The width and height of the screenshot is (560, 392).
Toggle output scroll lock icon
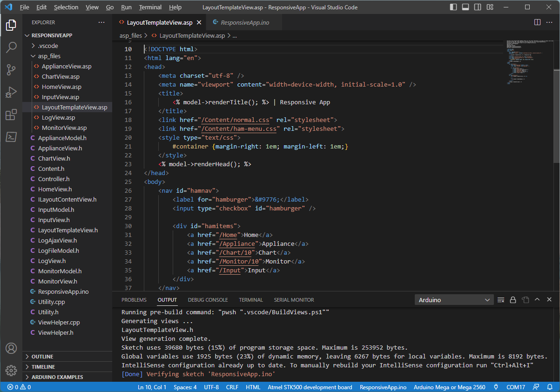pos(513,300)
